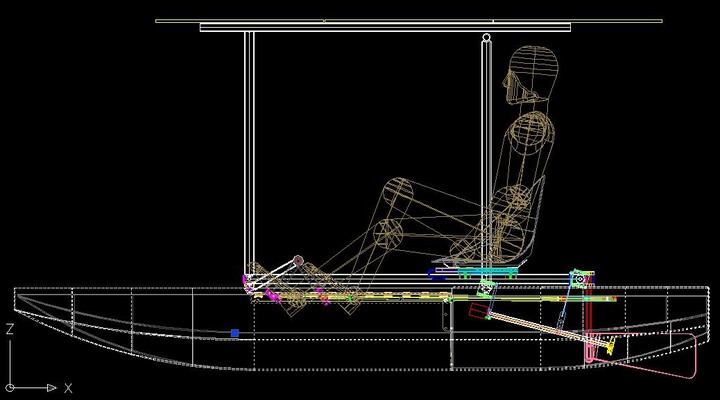720x400 pixels.
Task: Select the cyan seat rail under the seat
Action: point(488,272)
